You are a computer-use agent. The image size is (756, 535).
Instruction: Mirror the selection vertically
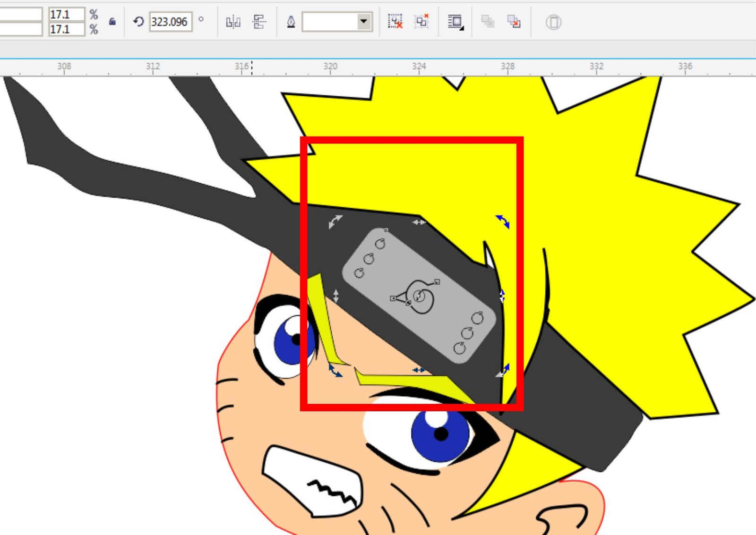click(x=259, y=22)
